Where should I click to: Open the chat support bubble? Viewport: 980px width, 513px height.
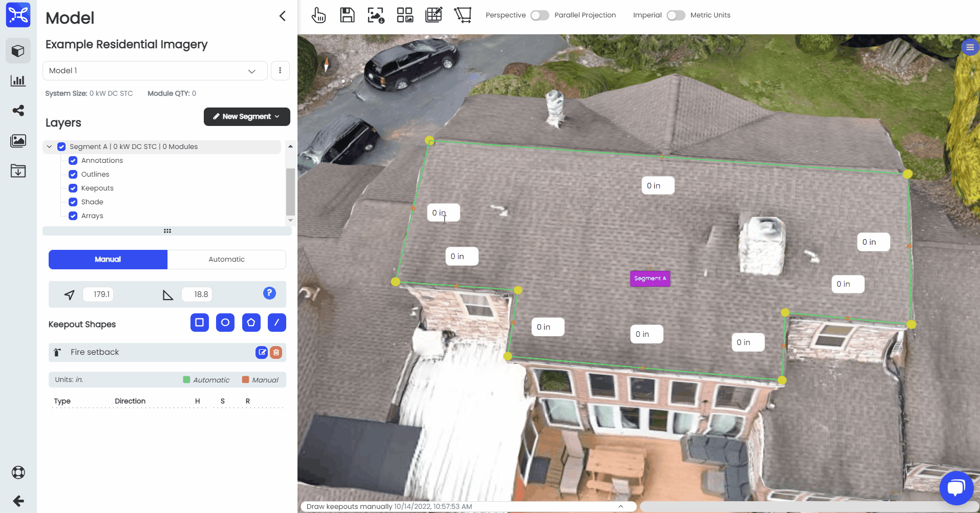click(x=956, y=488)
